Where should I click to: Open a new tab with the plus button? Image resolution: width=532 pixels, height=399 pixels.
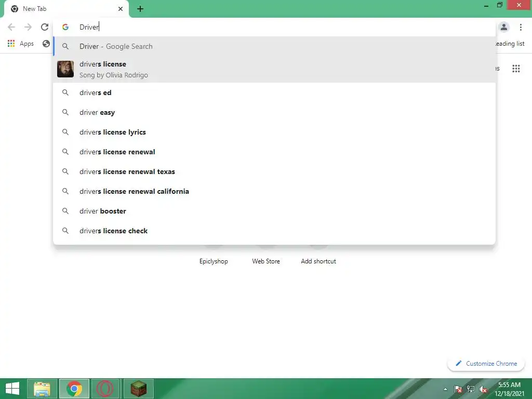(x=140, y=9)
